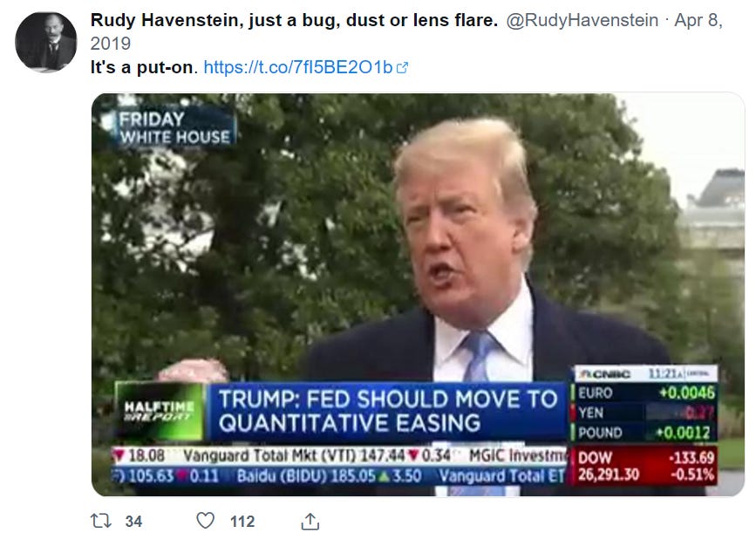This screenshot has width=756, height=540.
Task: Click the retweet count 34
Action: pos(133,522)
